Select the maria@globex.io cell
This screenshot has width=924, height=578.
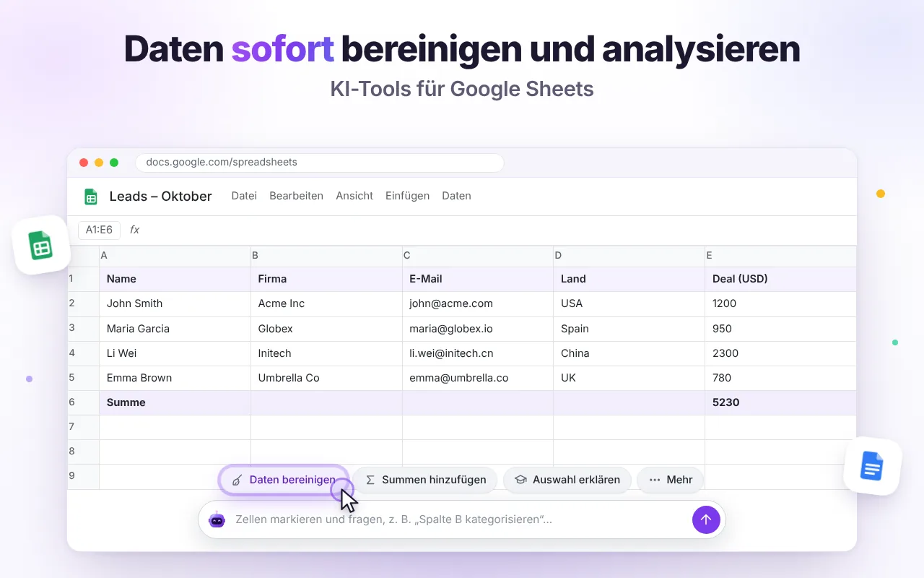478,328
